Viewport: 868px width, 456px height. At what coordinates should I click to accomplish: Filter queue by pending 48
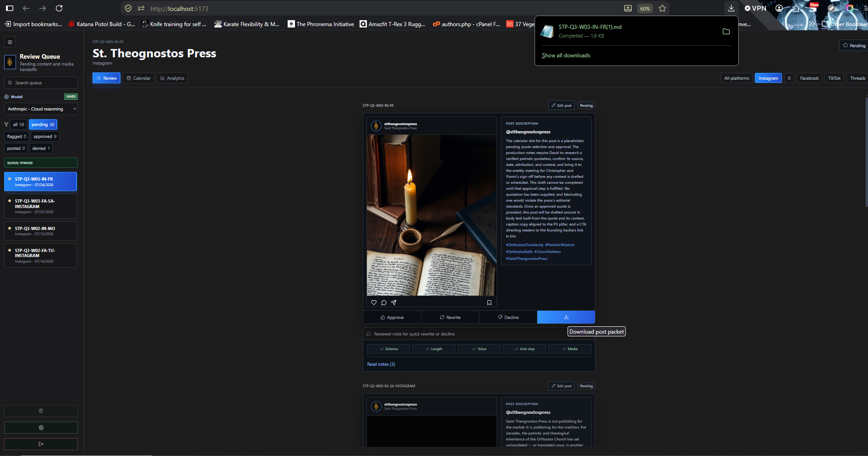43,125
